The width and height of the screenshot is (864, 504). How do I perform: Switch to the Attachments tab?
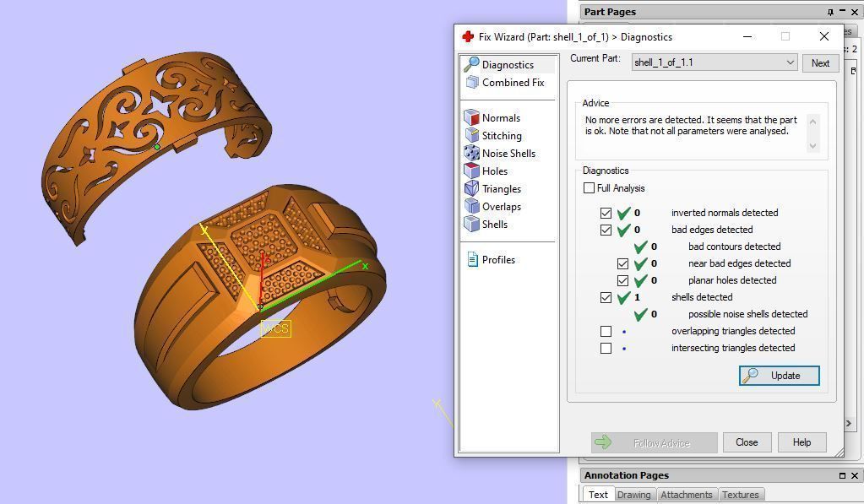(687, 495)
